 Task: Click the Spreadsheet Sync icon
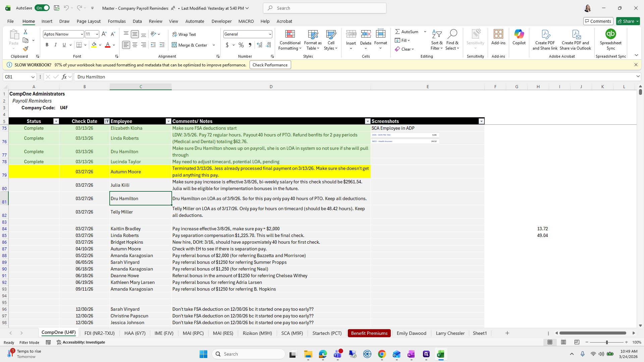610,40
